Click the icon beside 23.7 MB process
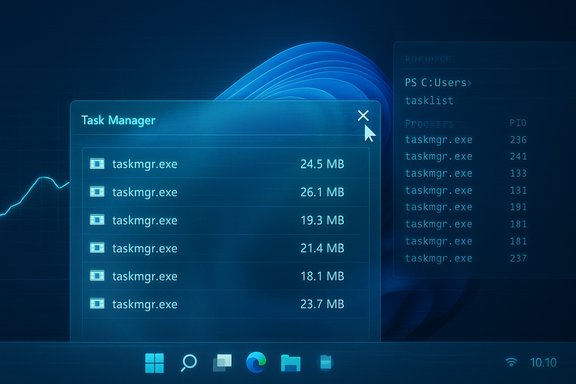576x384 pixels. 97,304
